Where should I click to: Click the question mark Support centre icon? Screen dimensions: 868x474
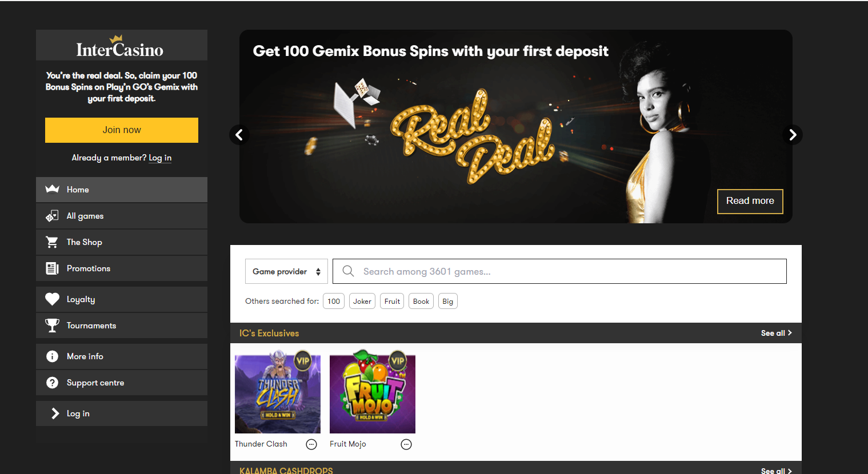click(52, 383)
